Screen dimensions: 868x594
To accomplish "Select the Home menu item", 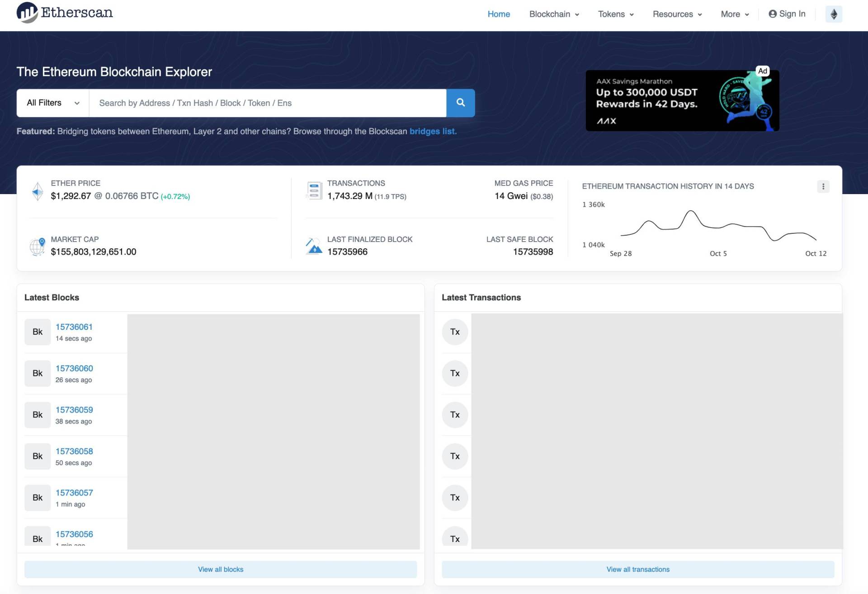I will click(499, 14).
